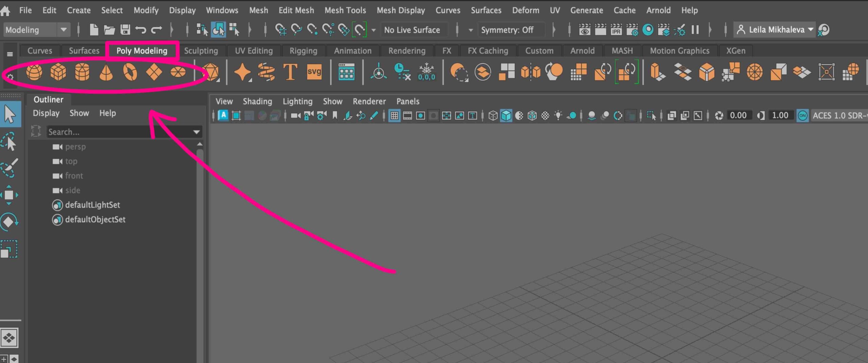Click the IPR render icon
868x363 pixels.
click(x=616, y=30)
